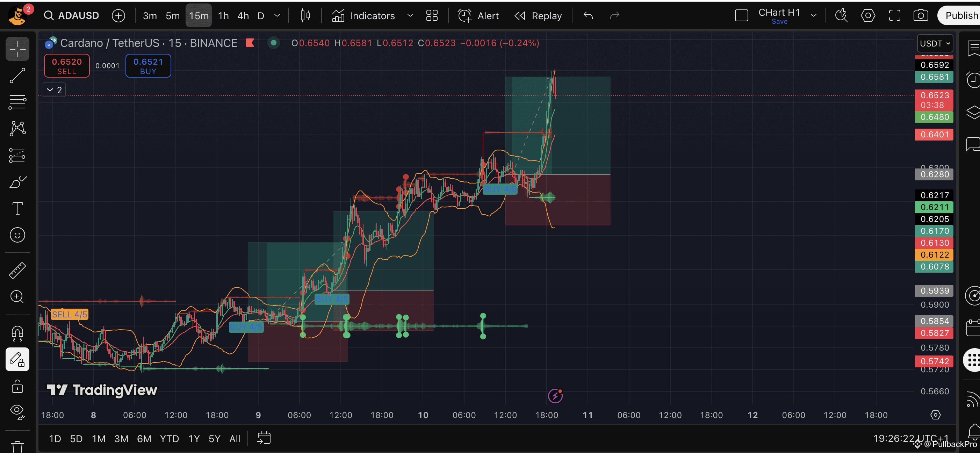This screenshot has height=453, width=980.
Task: Open the forecasting and measurement tools
Action: [x=17, y=155]
